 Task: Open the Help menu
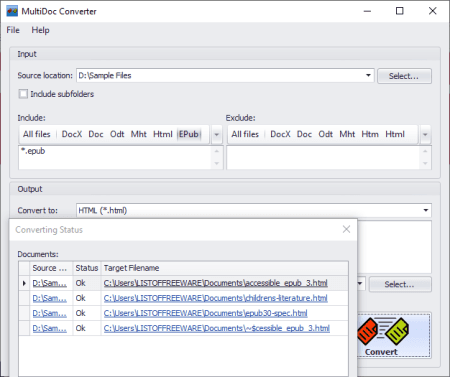tap(40, 30)
